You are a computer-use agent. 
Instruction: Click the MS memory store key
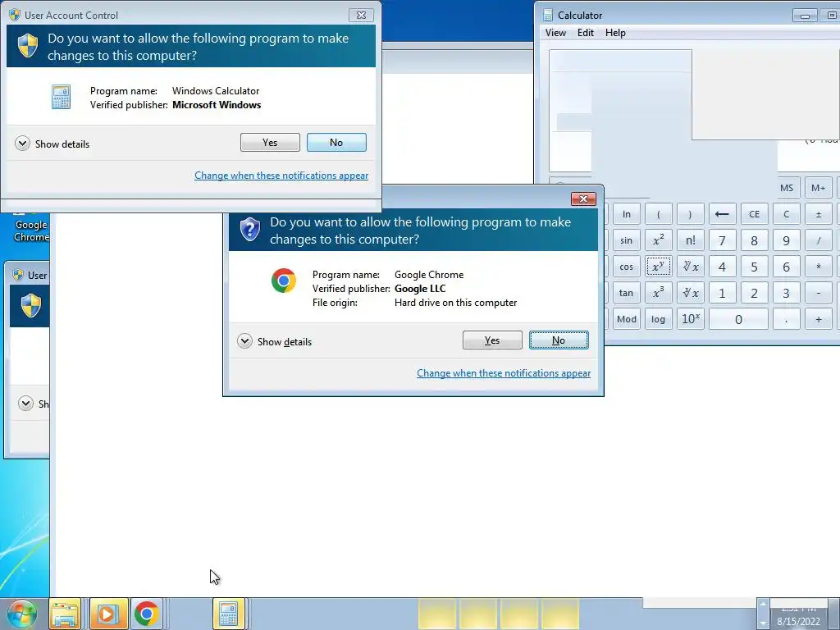tap(787, 188)
